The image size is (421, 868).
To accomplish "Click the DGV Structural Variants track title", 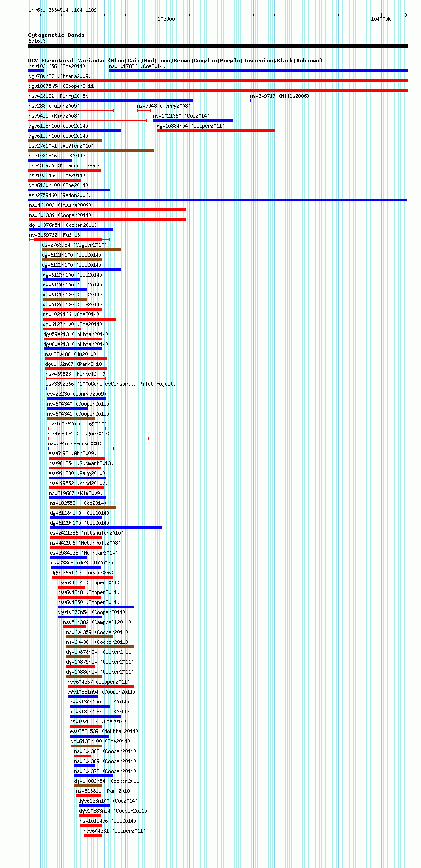I will [175, 61].
